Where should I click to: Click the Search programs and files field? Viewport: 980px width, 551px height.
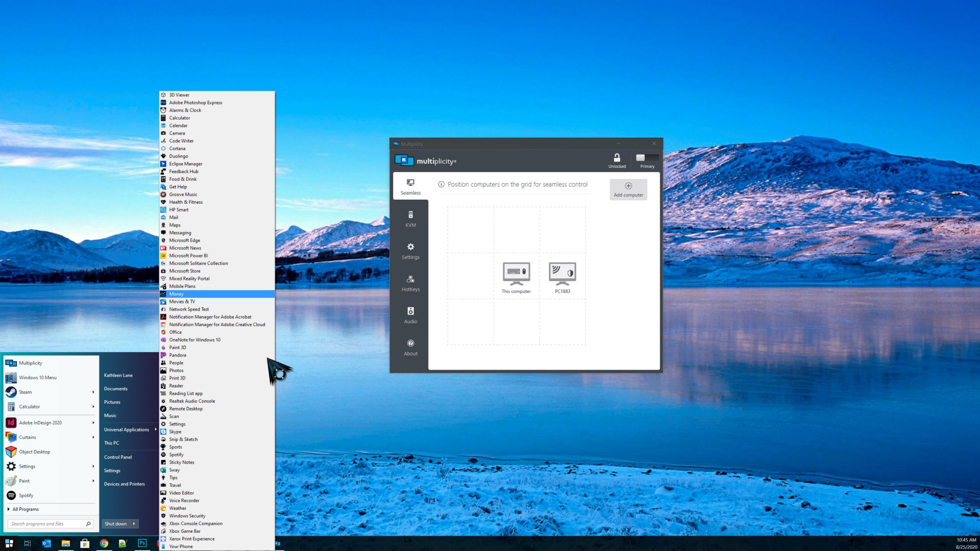coord(46,524)
